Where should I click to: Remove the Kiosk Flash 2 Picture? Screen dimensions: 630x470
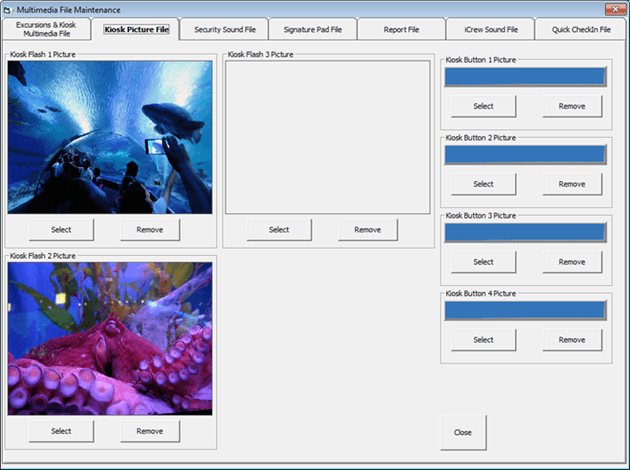(150, 431)
